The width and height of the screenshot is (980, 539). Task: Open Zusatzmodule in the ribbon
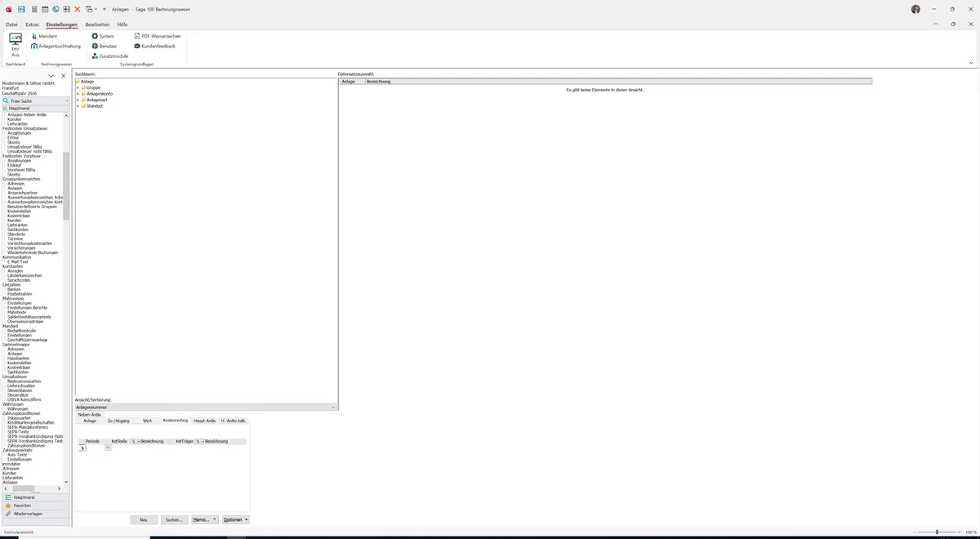(110, 56)
